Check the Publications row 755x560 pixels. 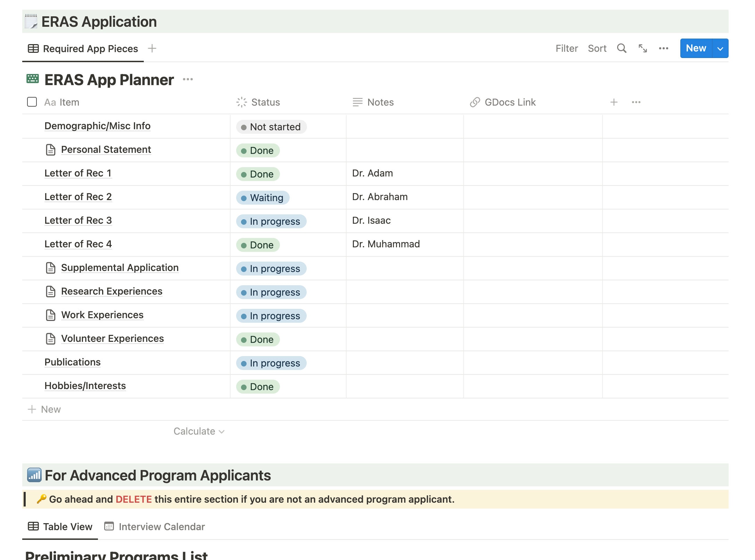pos(32,362)
